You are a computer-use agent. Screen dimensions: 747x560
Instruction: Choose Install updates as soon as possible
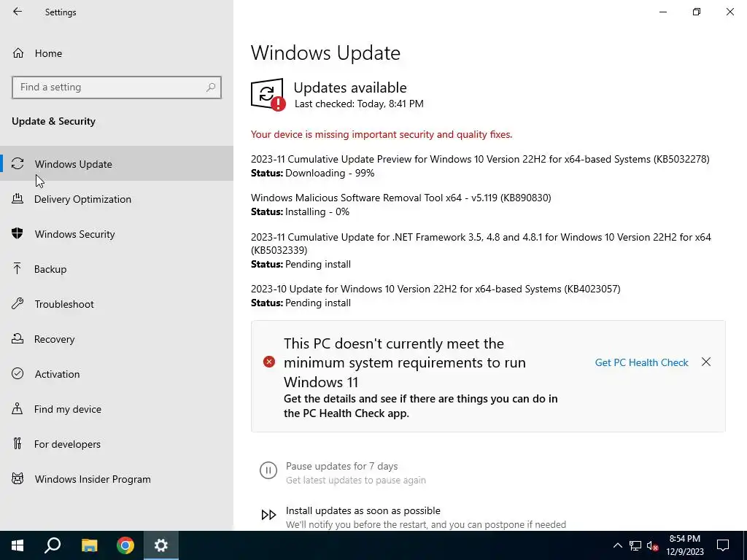[363, 510]
